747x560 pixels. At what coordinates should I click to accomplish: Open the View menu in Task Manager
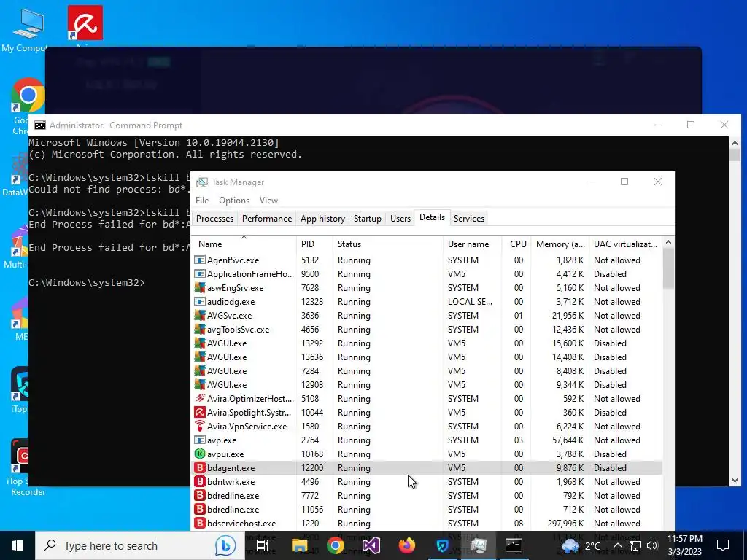point(268,201)
